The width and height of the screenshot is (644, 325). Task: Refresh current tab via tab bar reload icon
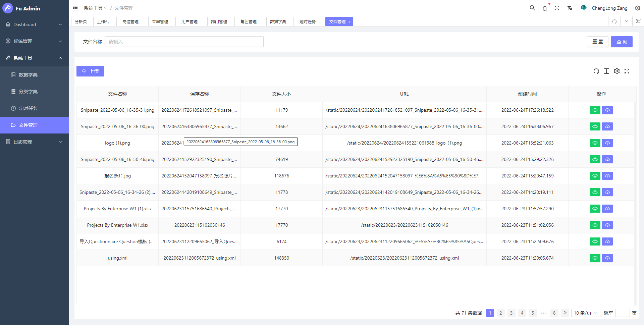coord(614,21)
